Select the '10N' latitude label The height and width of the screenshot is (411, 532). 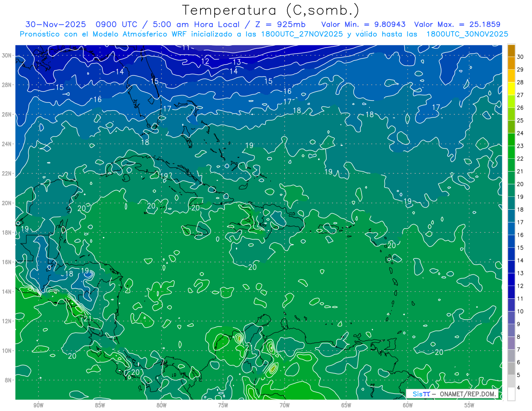[x=7, y=350]
